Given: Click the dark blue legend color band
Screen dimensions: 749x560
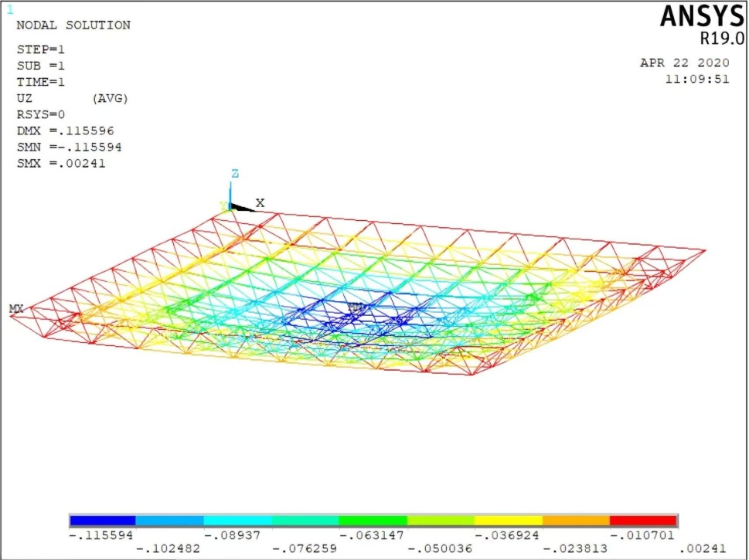Looking at the screenshot, I should point(103,521).
